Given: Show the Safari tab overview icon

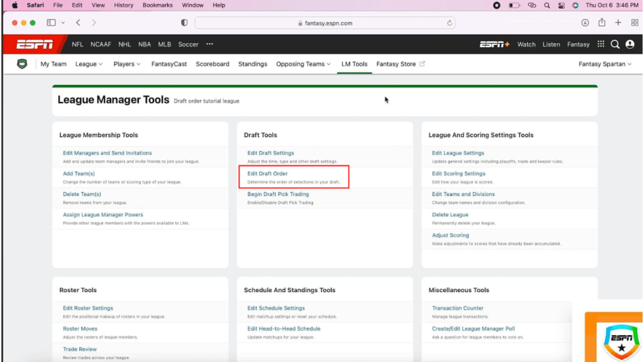Looking at the screenshot, I should click(635, 23).
